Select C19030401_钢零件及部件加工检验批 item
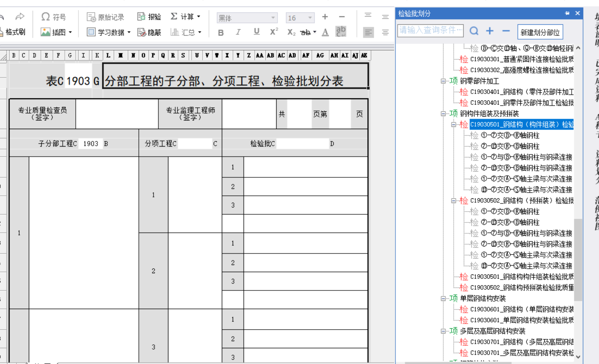This screenshot has height=364, width=599. click(x=522, y=103)
